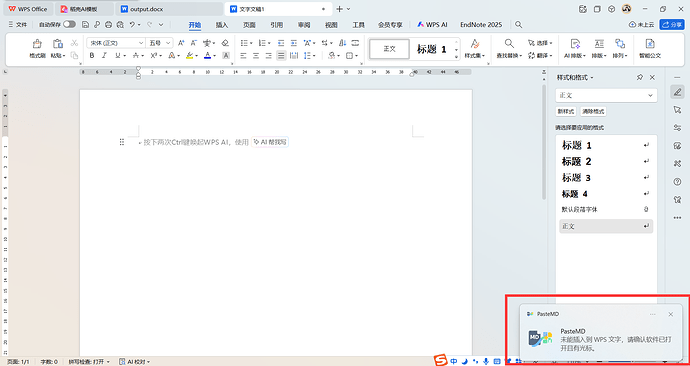Dismiss the PasteMD notification with its X

[671, 314]
